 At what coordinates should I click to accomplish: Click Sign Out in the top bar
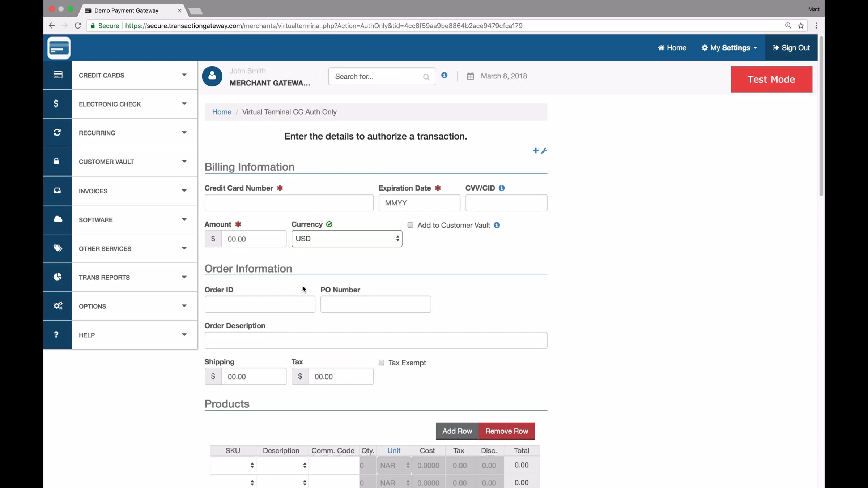tap(791, 48)
